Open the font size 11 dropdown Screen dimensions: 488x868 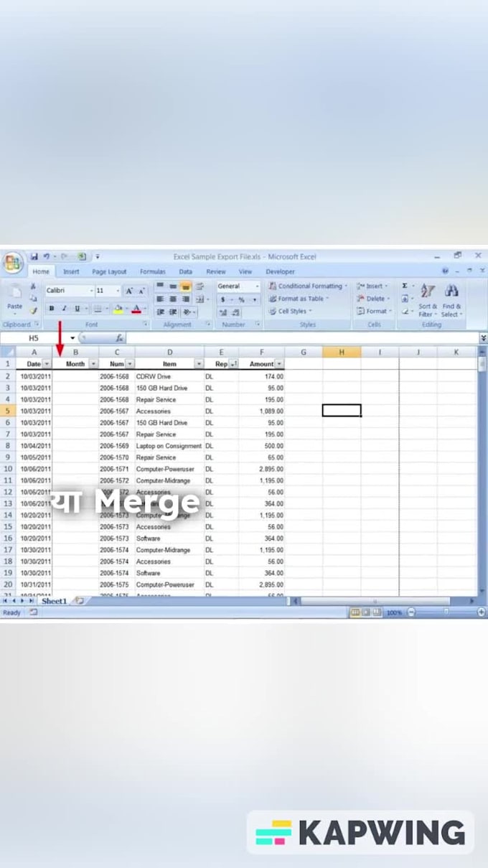[x=118, y=291]
